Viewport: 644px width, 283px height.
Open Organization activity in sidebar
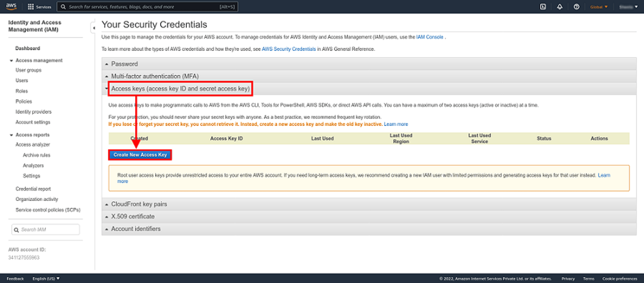pos(37,199)
